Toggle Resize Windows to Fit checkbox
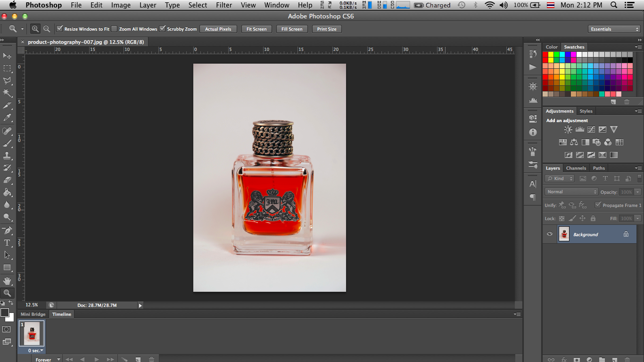The image size is (644, 362). tap(59, 29)
